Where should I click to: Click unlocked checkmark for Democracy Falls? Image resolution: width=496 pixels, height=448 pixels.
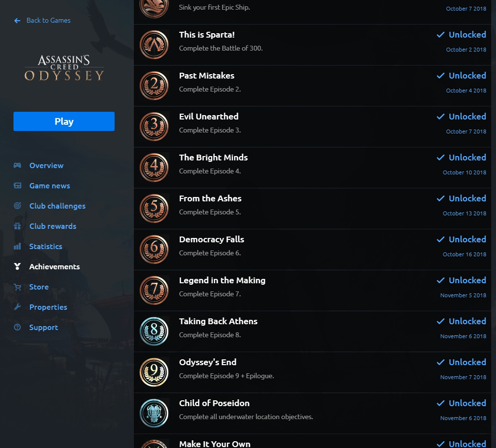coord(440,239)
